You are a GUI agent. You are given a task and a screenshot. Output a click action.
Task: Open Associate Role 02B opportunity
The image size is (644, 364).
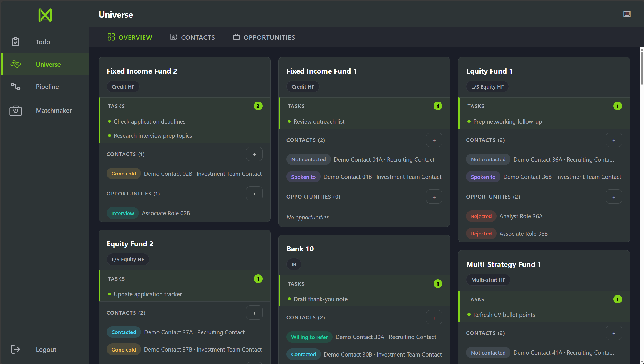(166, 213)
